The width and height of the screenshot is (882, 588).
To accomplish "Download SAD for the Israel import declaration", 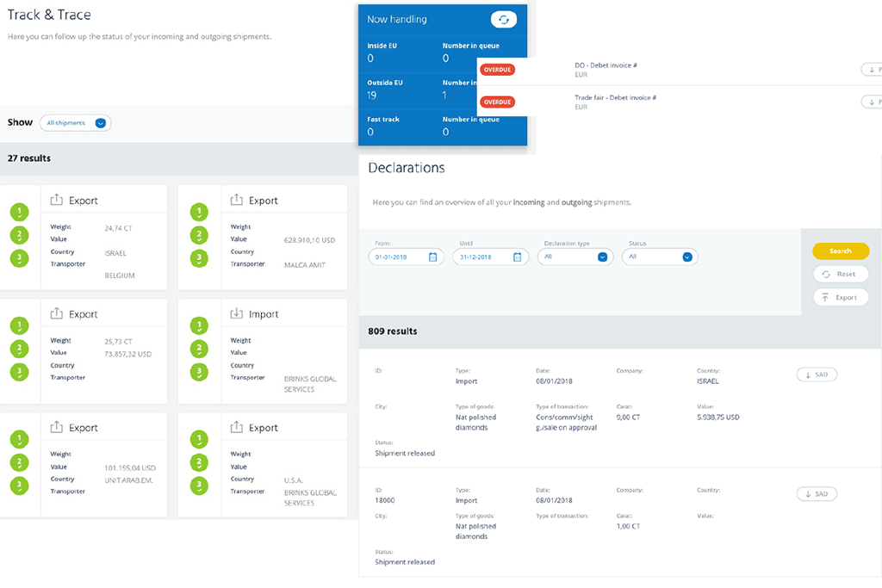I will (816, 374).
